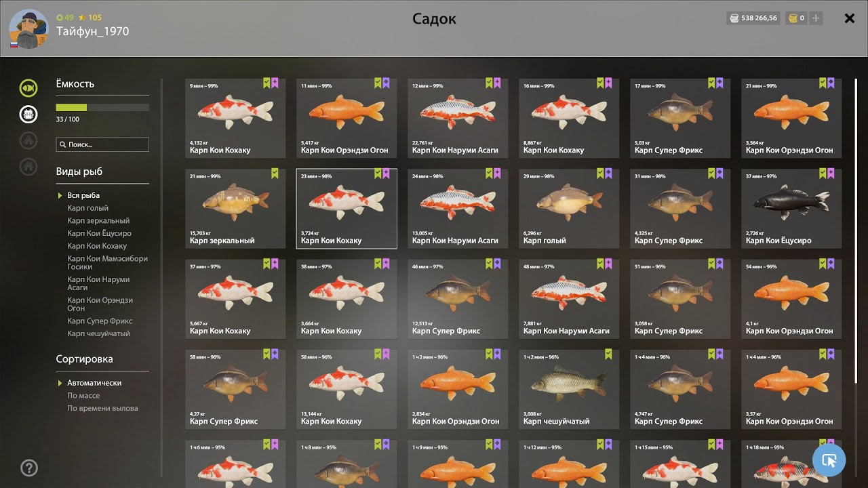Screen dimensions: 868x488
Task: Click the help question mark icon
Action: (29, 468)
